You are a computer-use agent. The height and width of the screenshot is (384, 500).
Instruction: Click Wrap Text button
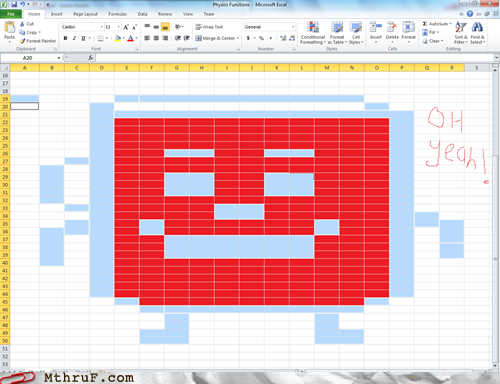209,27
